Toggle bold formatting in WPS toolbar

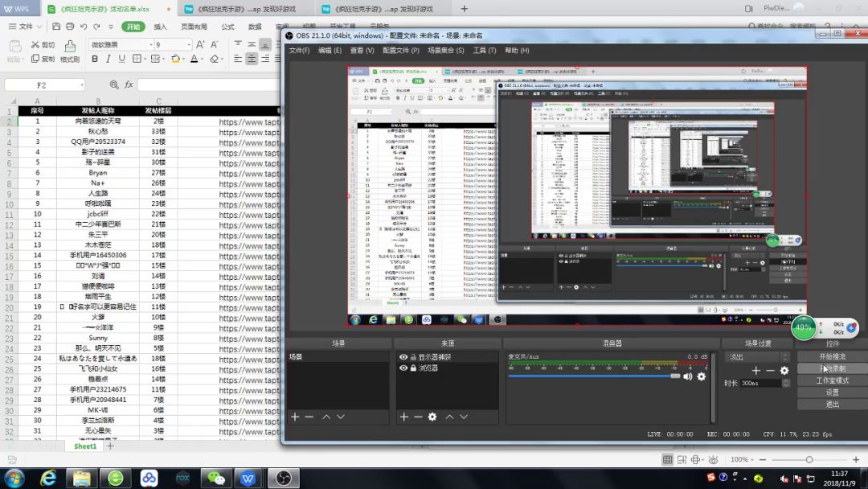coord(95,60)
